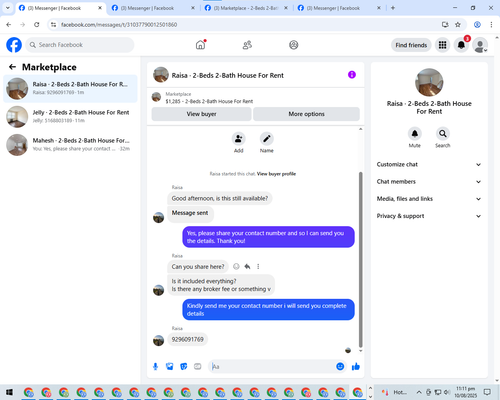This screenshot has height=400, width=500.
Task: Open the Marketplace listing $1,285 link
Action: coord(209,101)
